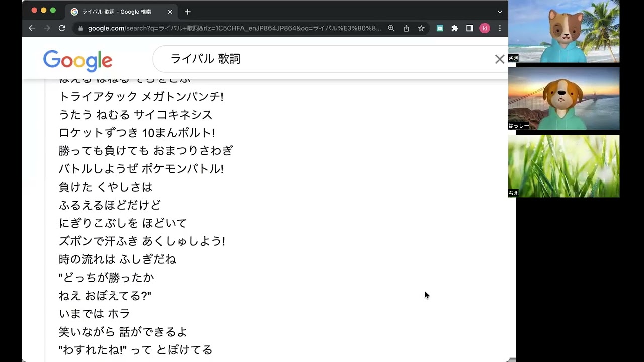Click lyric line ズボンで汗ふき あくしゅしよう!
Image resolution: width=644 pixels, height=362 pixels.
point(142,241)
